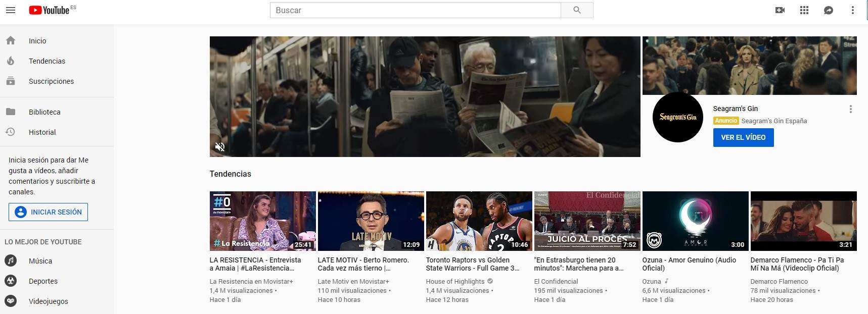868x314 pixels.
Task: Visit El Confidencial channel
Action: (556, 281)
